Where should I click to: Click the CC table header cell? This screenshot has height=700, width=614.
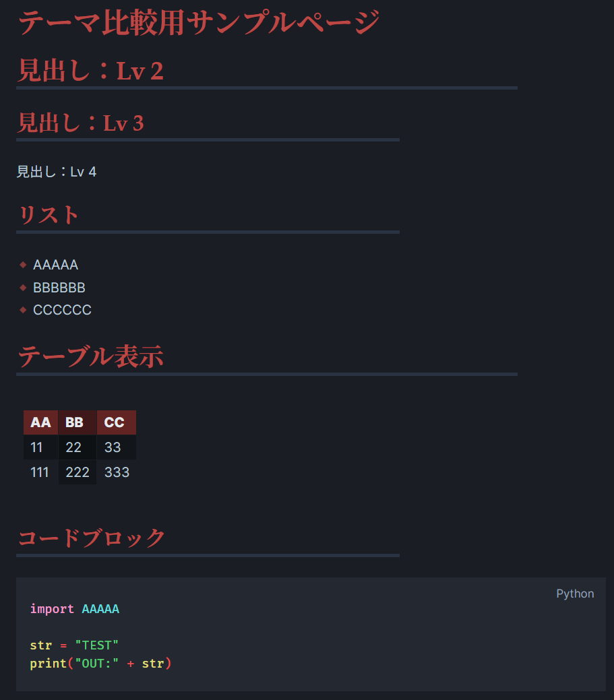click(117, 422)
